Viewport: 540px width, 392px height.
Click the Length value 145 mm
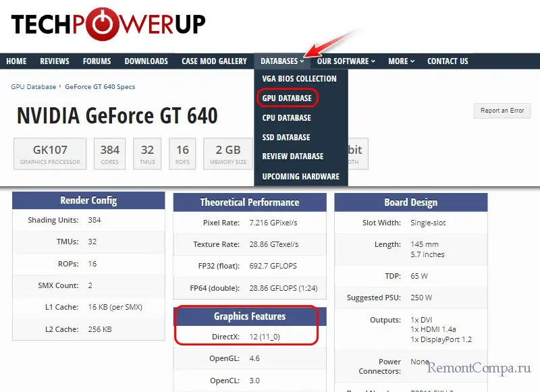point(425,244)
